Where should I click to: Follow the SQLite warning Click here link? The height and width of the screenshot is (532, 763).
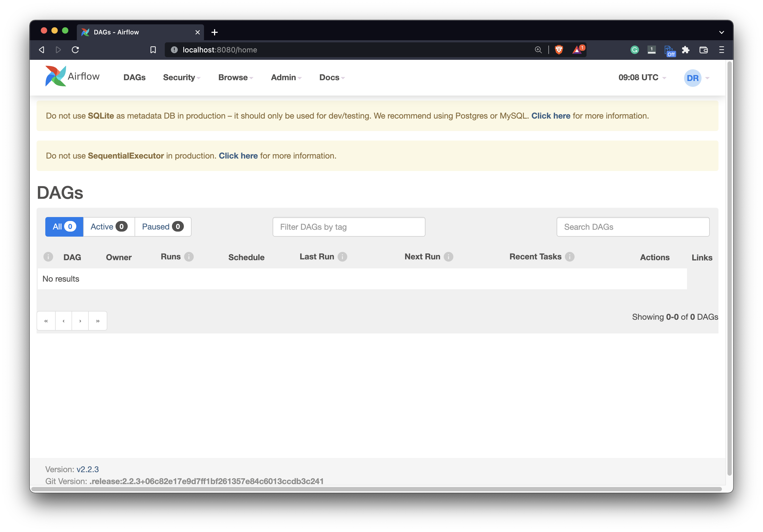[551, 116]
